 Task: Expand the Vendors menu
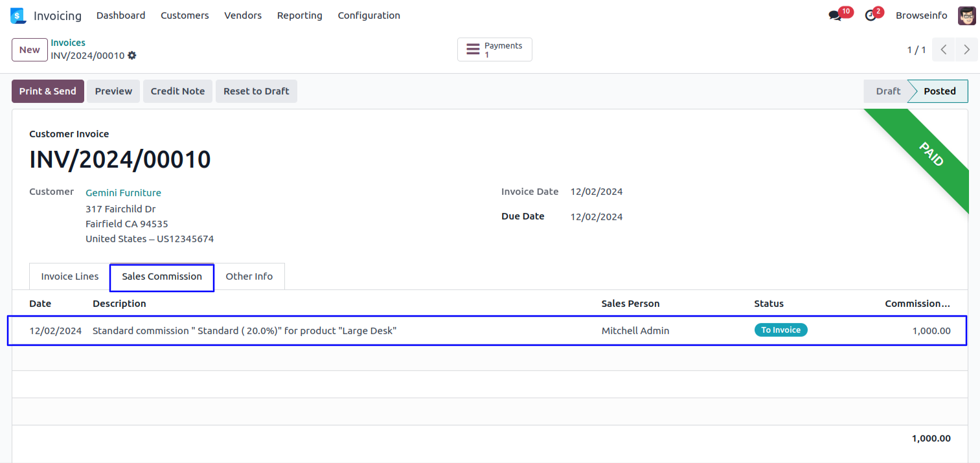243,16
